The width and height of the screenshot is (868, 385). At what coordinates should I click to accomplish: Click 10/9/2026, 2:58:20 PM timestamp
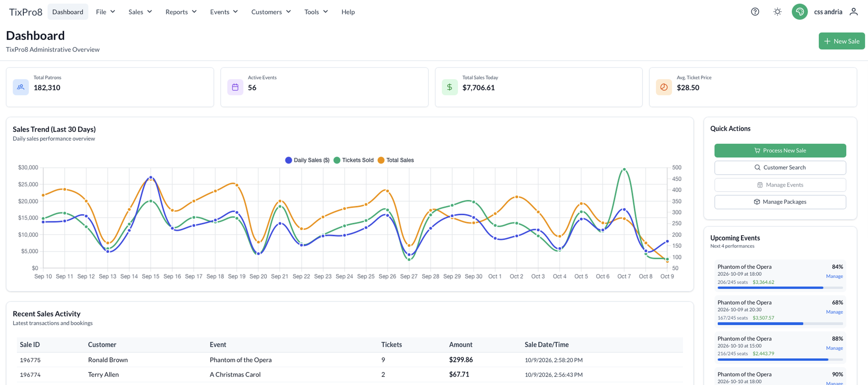coord(553,360)
